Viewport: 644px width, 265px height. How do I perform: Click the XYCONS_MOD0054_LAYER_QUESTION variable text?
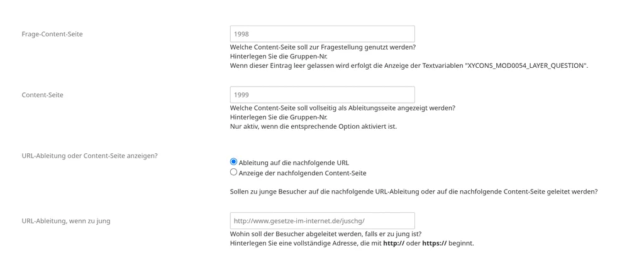[x=526, y=66]
